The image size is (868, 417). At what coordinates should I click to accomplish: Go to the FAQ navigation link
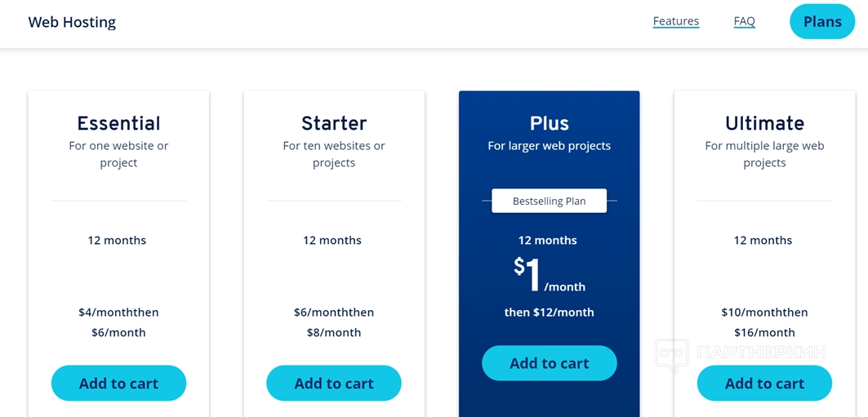tap(744, 21)
